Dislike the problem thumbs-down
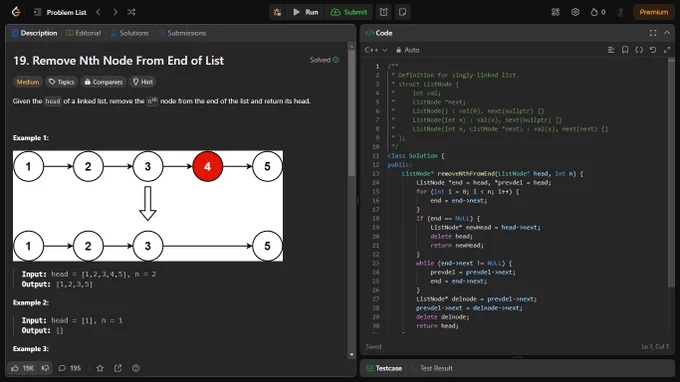This screenshot has height=382, width=680. (x=45, y=368)
